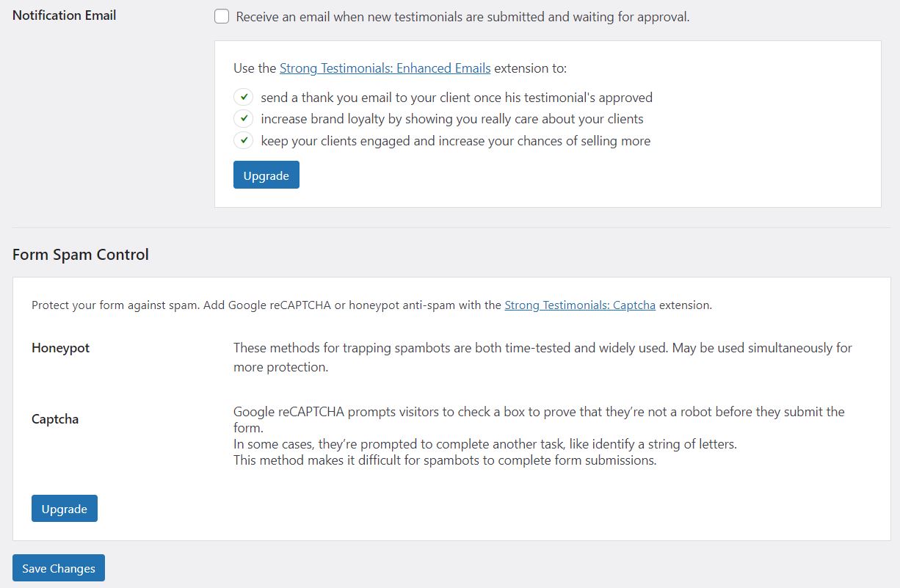Image resolution: width=900 pixels, height=588 pixels.
Task: Click 'send a thank you email' feature text
Action: [456, 98]
